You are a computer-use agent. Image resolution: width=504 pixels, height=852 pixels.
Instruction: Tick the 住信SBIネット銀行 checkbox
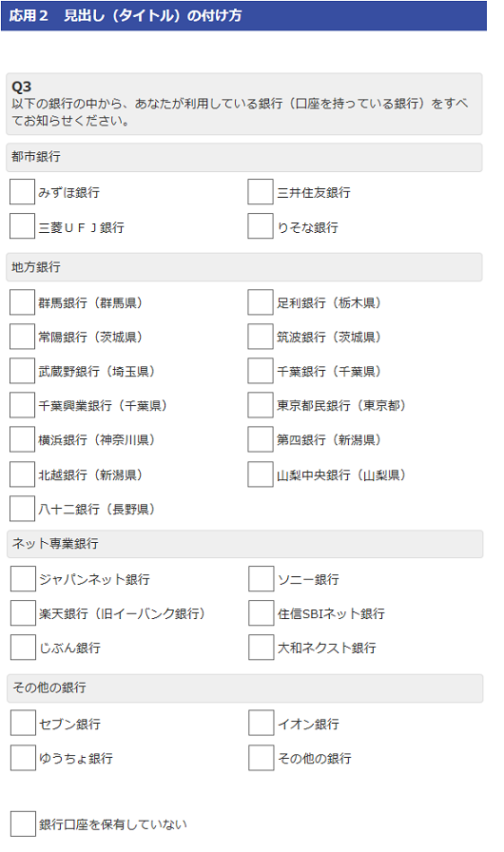tap(262, 613)
